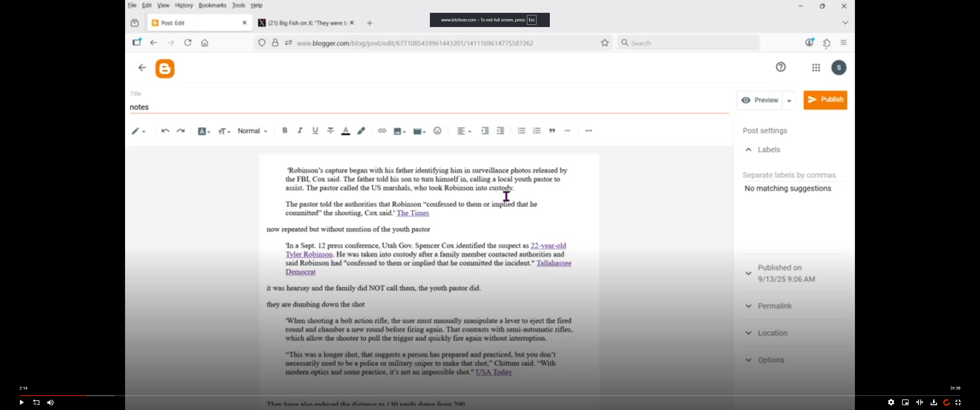Toggle italic formatting
The image size is (980, 410).
tap(300, 130)
